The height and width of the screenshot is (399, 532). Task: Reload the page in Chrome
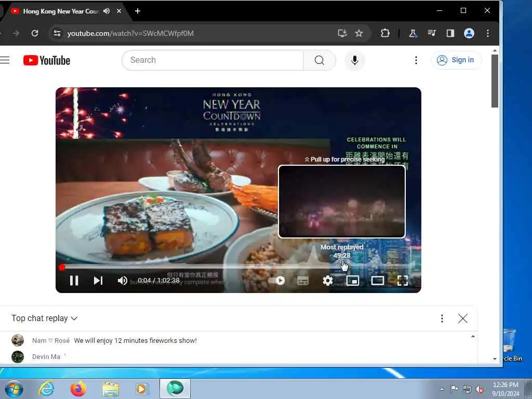coord(35,33)
